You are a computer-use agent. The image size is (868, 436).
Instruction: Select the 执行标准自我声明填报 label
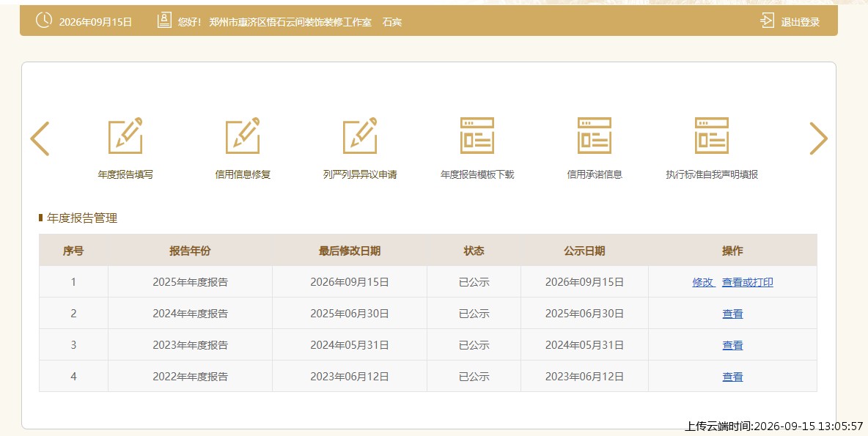712,174
